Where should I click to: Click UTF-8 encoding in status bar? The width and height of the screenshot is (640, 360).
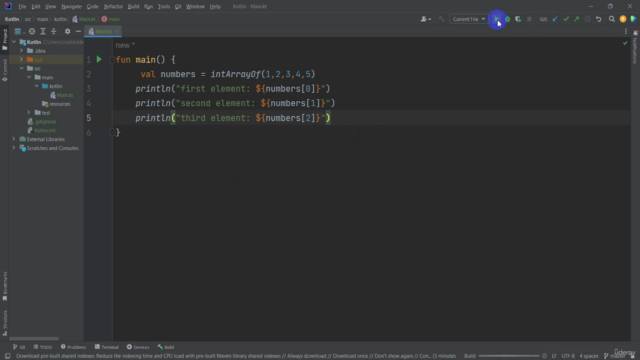click(x=568, y=356)
